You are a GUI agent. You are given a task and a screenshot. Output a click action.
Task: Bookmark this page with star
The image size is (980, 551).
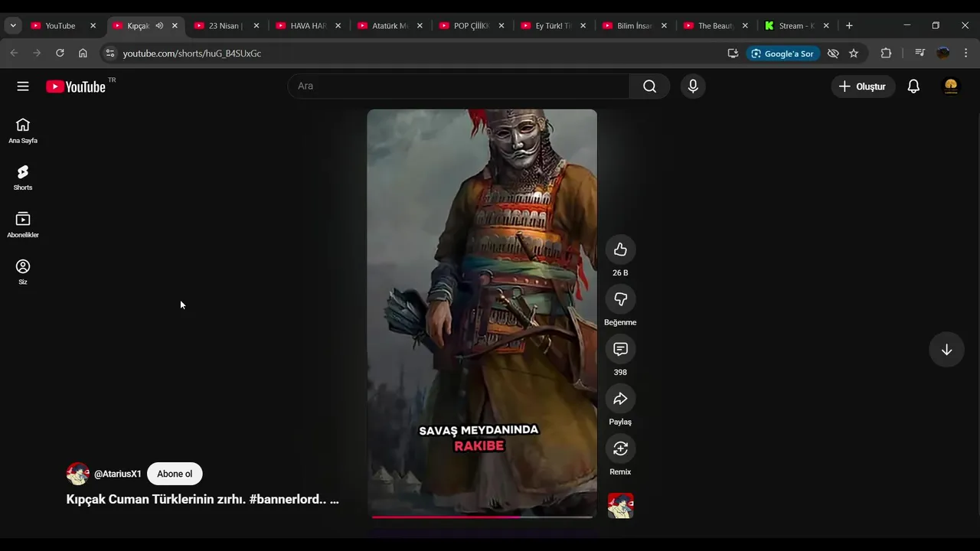pyautogui.click(x=854, y=54)
